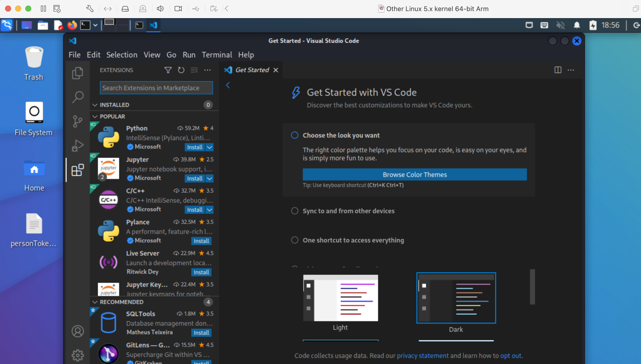The image size is (641, 364).
Task: Open the Manage gear icon
Action: 77,355
